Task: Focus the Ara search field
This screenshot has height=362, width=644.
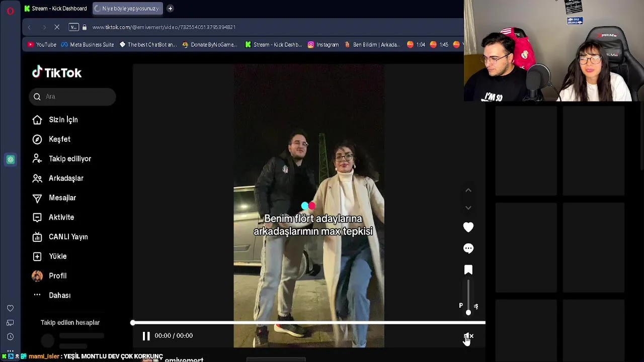Action: point(72,97)
